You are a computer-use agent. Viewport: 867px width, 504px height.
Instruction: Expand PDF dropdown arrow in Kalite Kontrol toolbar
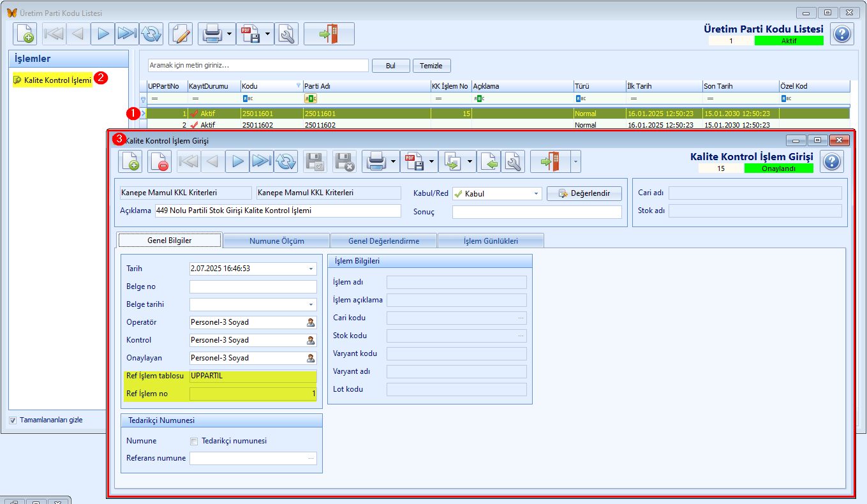pos(431,162)
